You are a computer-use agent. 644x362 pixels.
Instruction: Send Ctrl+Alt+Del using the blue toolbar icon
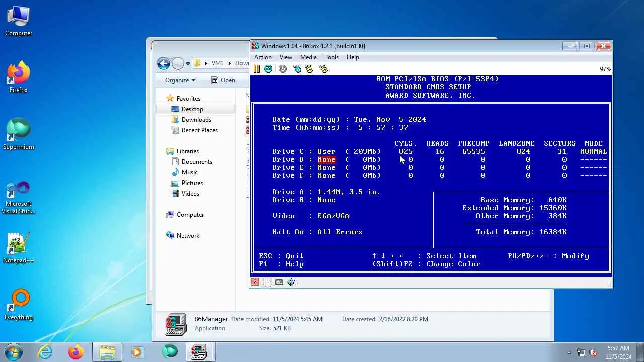297,69
